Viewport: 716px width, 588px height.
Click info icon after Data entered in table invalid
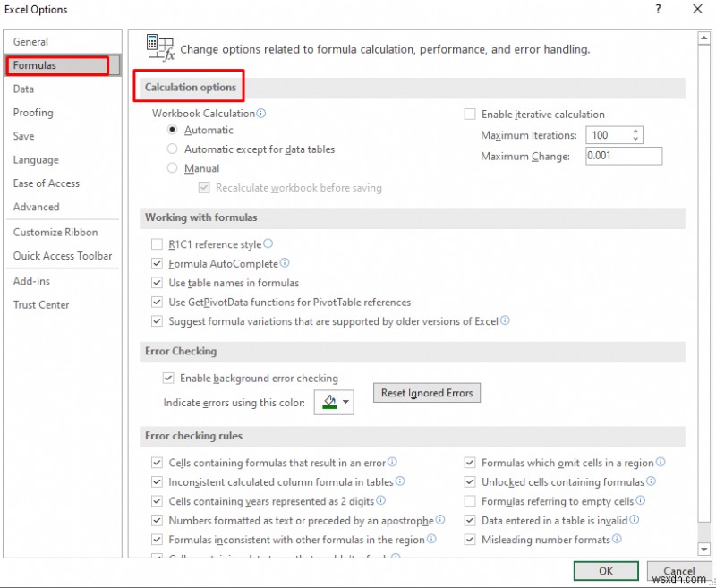634,519
